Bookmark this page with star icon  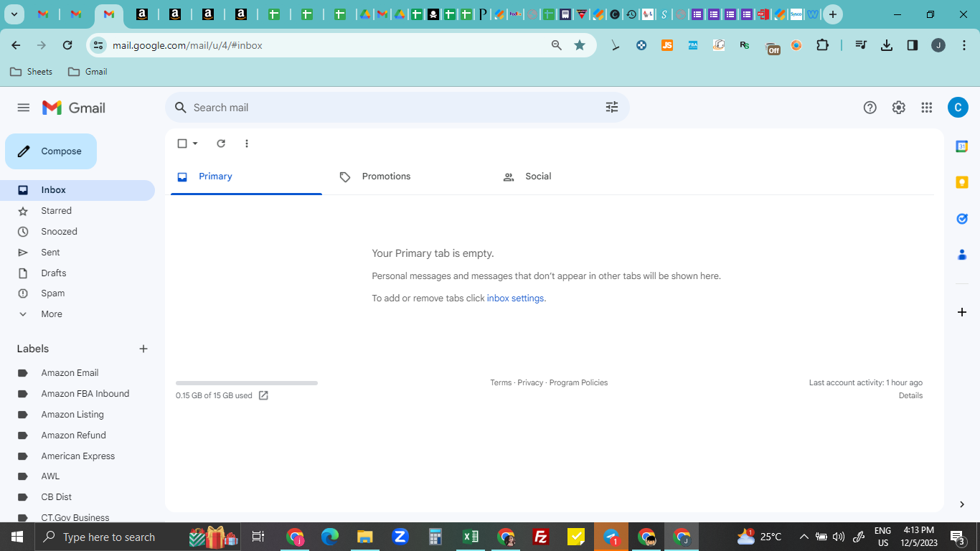click(580, 45)
